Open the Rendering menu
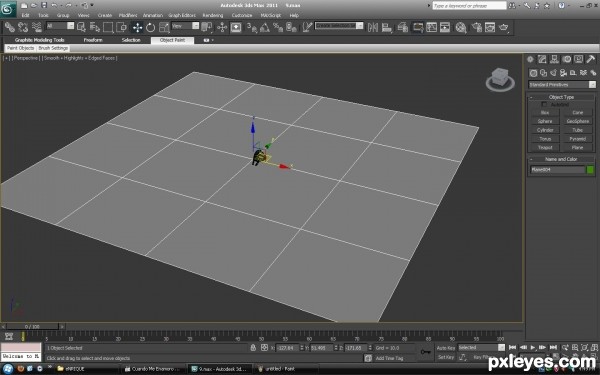Screen dimensions: 600x375 click(x=213, y=15)
